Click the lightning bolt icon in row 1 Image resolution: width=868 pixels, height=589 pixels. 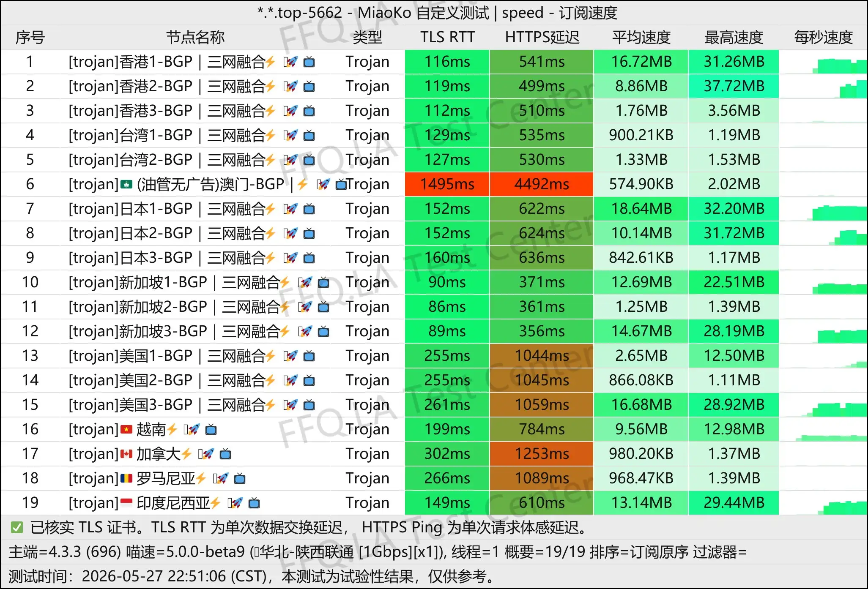[x=271, y=62]
